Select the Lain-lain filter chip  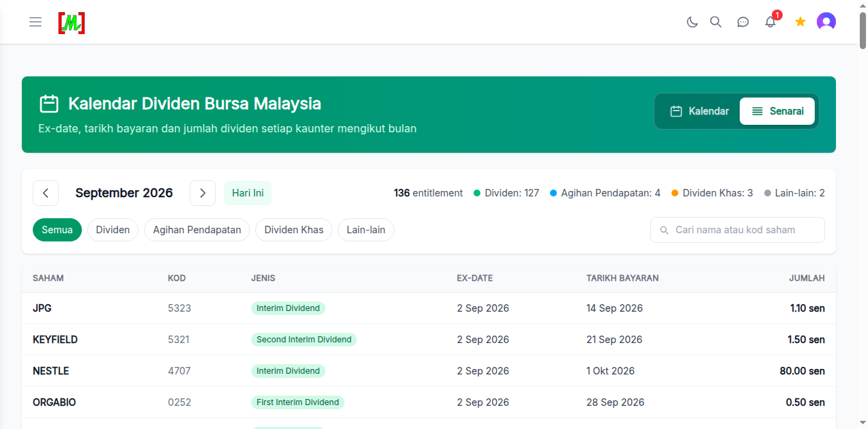point(366,230)
